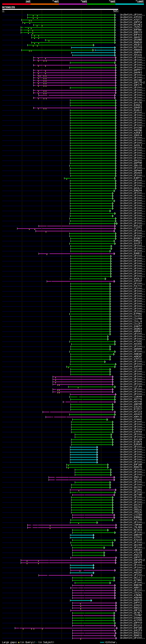Select the UniRef100_Q4S4J3 label
Image resolution: width=146 pixels, height=644 pixels.
point(131,278)
